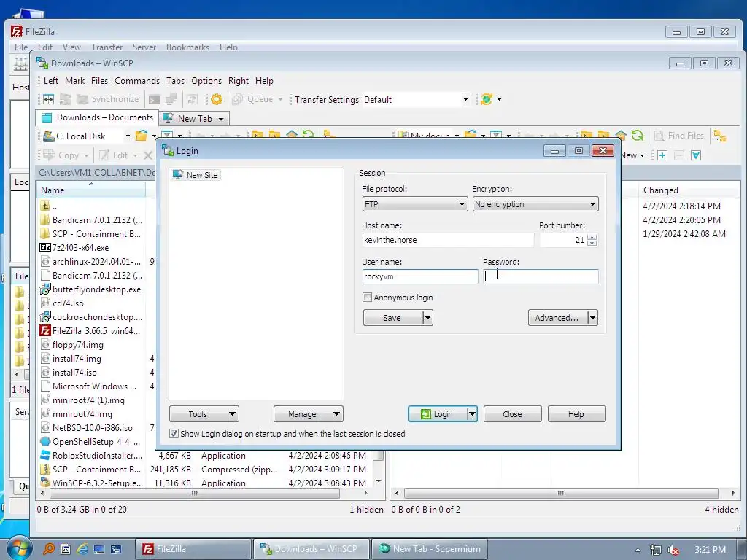Click the tree view icon right of Find Files

pos(720,136)
